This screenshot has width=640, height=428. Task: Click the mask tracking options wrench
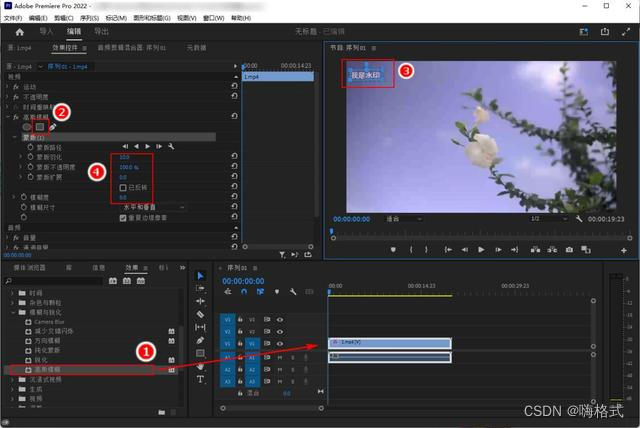pos(171,146)
